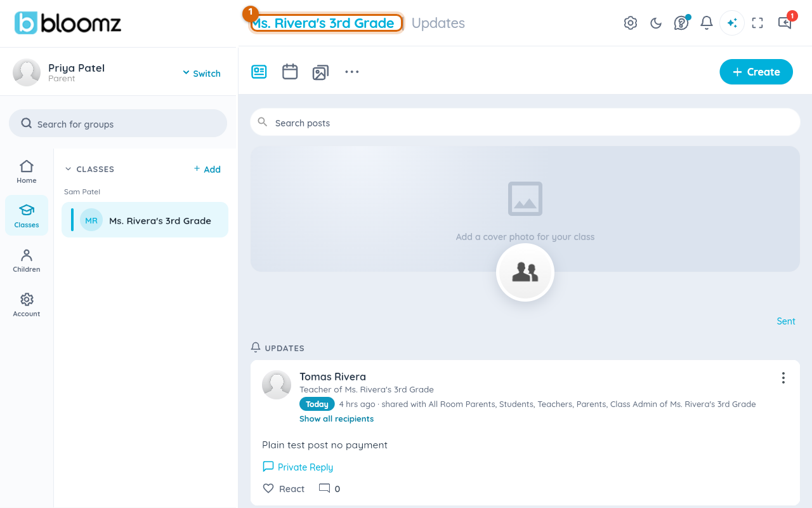Open notifications bell icon
Viewport: 812px width, 508px height.
click(x=706, y=23)
